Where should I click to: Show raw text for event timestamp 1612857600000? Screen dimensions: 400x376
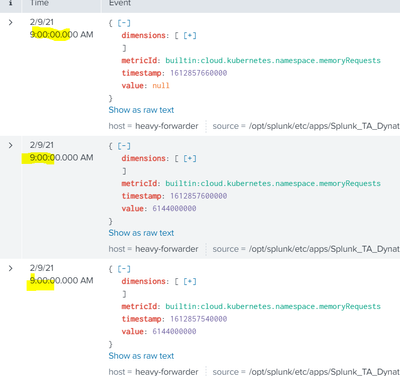141,233
